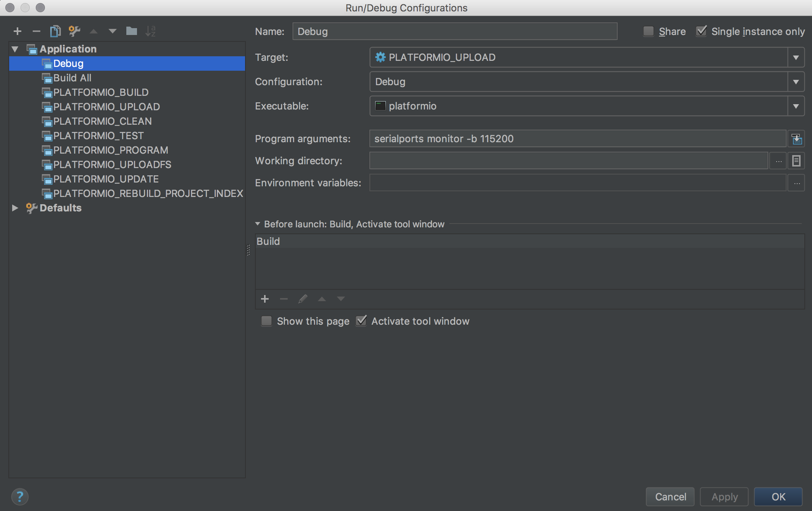Open the Executable dropdown
This screenshot has height=511, width=812.
(796, 106)
